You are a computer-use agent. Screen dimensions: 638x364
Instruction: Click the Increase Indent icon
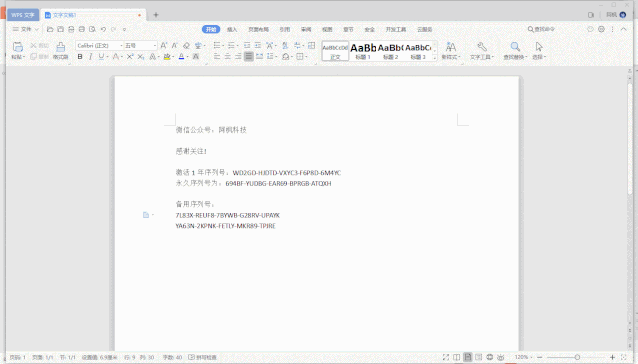[x=258, y=46]
